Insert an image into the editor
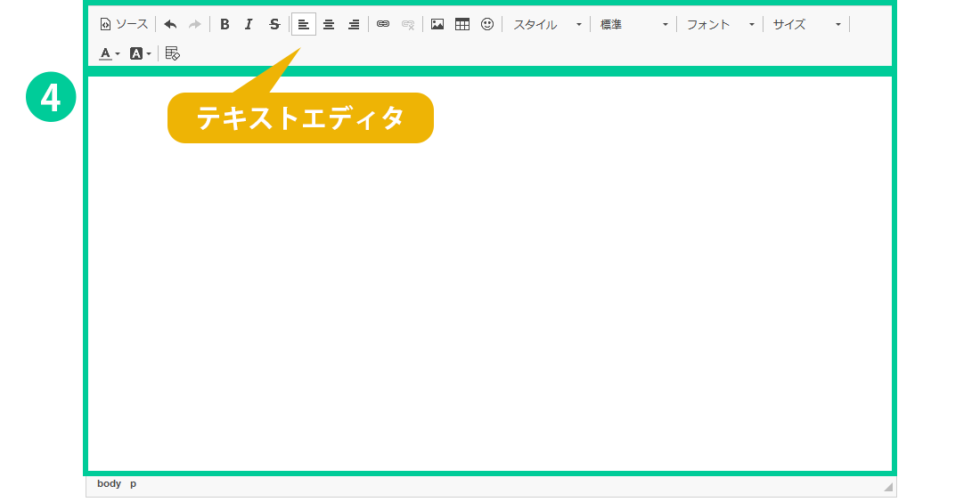 pyautogui.click(x=437, y=24)
